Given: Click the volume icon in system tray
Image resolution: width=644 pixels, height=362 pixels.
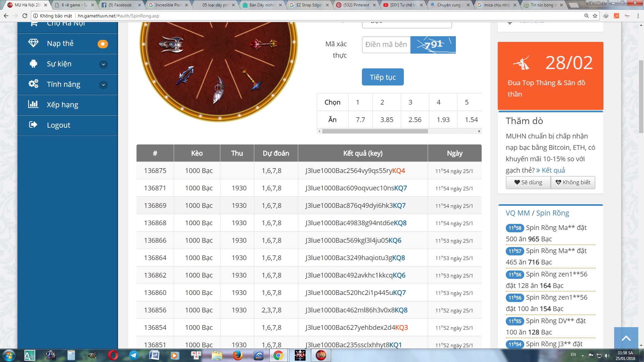Looking at the screenshot, I should click(x=607, y=356).
